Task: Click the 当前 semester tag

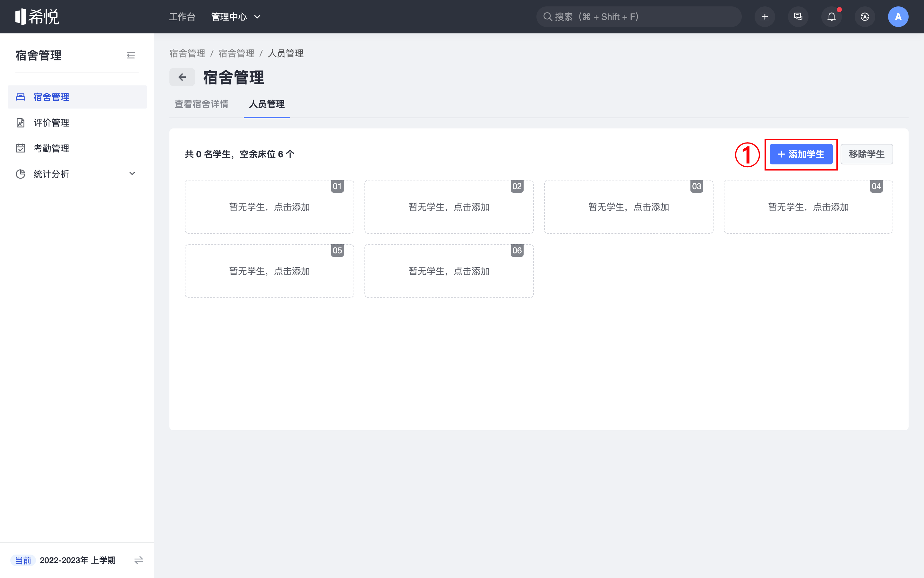Action: tap(23, 560)
